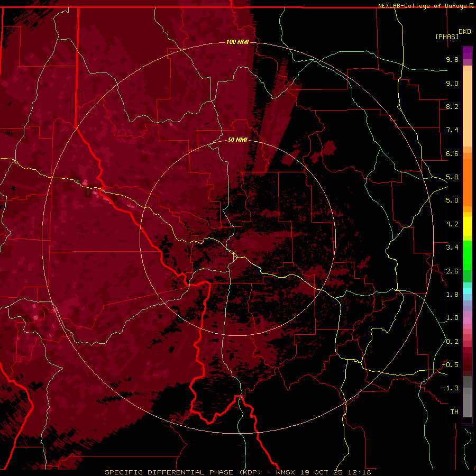476x476 pixels.
Task: Click the 'DKD' legend unit label
Action: (464, 32)
